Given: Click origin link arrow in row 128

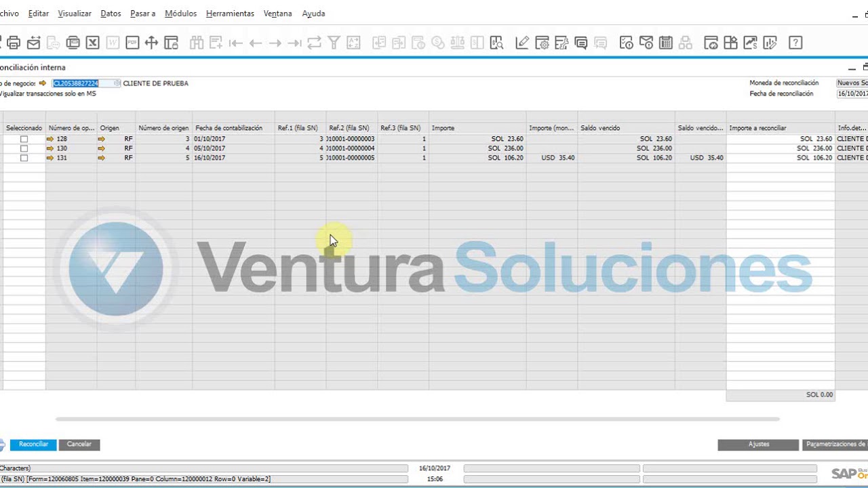Looking at the screenshot, I should coord(102,139).
